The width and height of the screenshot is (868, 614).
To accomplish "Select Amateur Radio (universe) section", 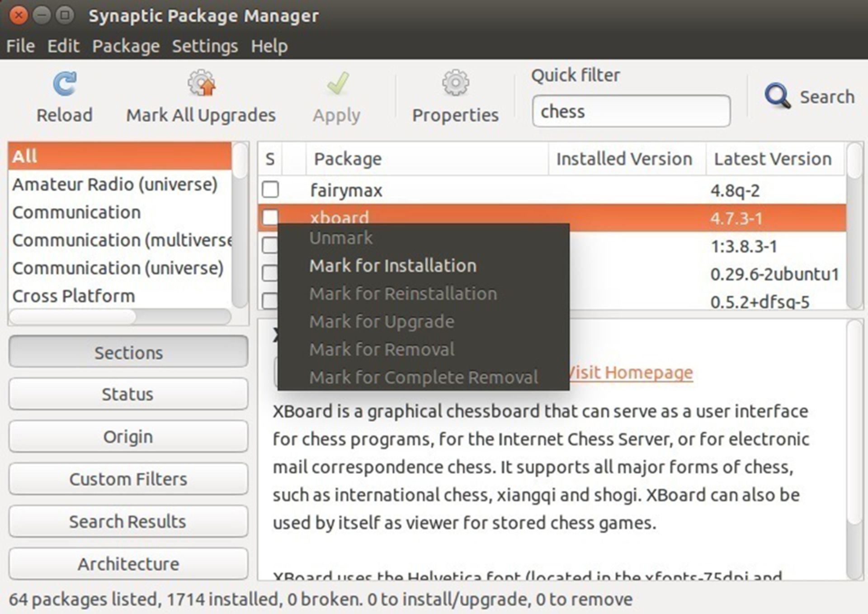I will (120, 184).
